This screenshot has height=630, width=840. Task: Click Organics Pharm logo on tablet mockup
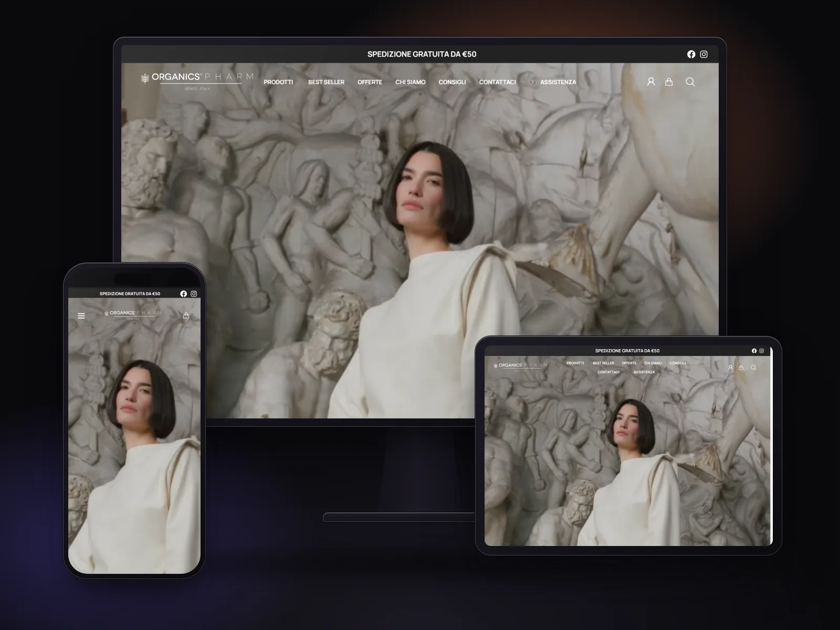pyautogui.click(x=520, y=366)
